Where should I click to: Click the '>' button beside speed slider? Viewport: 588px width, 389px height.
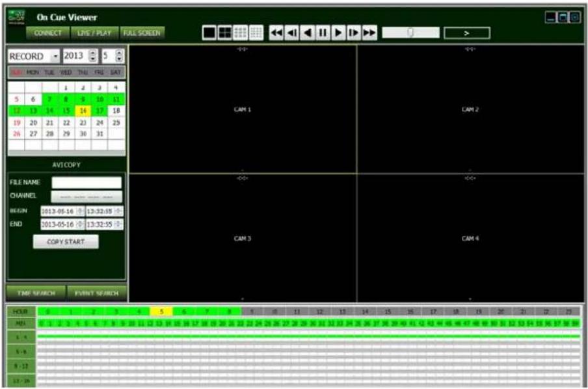pyautogui.click(x=467, y=33)
